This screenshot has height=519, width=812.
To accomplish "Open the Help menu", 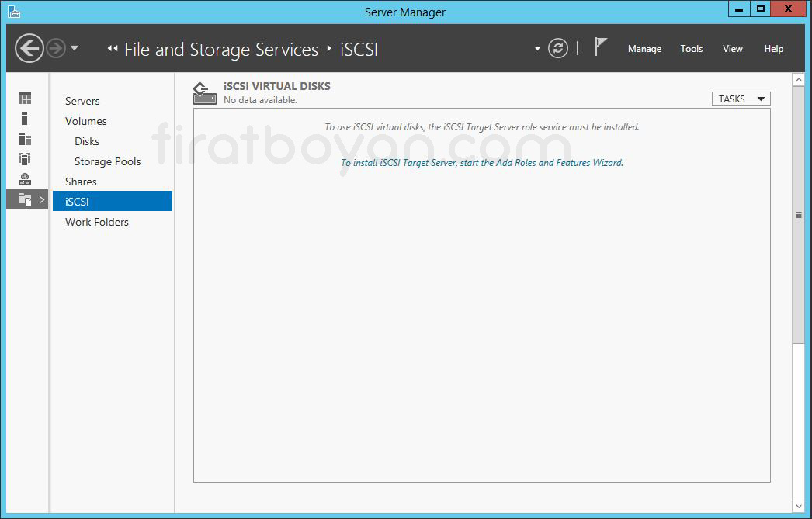I will [774, 49].
